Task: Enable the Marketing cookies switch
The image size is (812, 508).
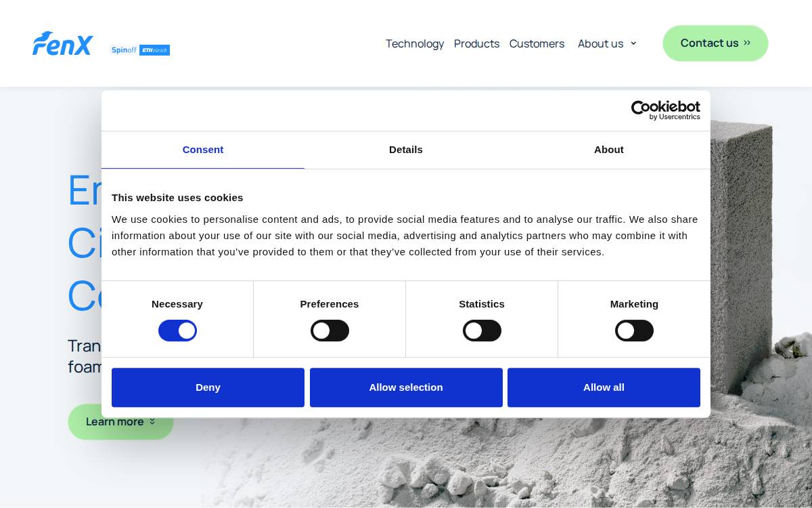Action: (634, 331)
